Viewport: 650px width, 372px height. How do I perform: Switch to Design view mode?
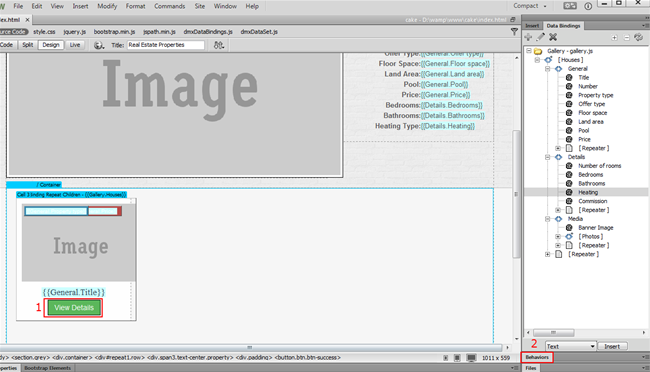[x=51, y=45]
